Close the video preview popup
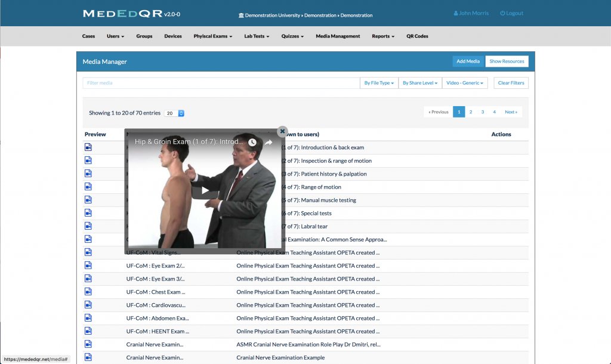This screenshot has height=364, width=611. coord(282,131)
